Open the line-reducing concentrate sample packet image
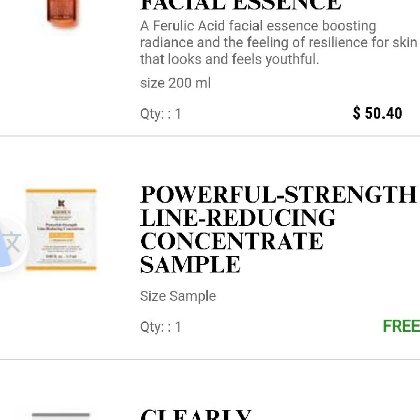This screenshot has height=420, width=420. pyautogui.click(x=61, y=229)
